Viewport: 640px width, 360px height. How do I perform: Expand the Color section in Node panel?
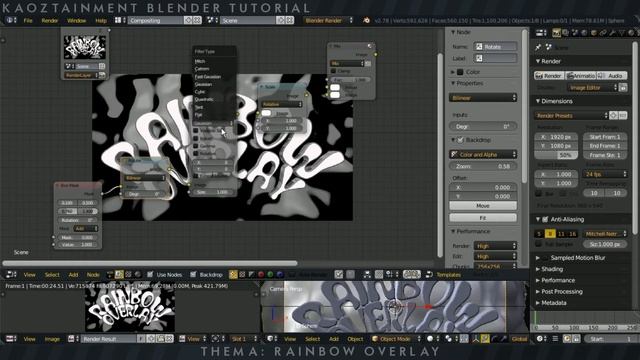453,72
